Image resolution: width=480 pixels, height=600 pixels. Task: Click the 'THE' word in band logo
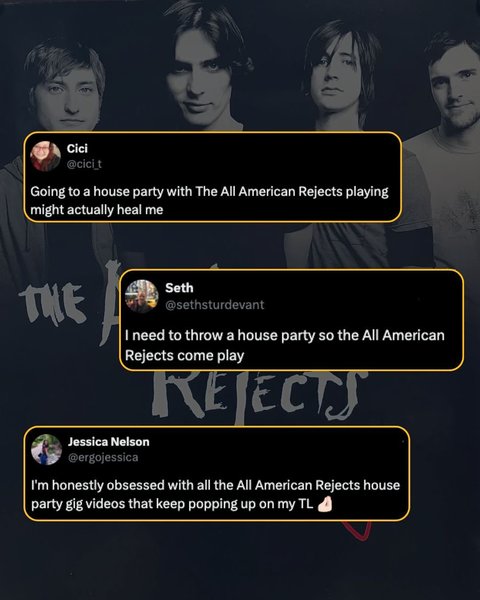tap(52, 304)
